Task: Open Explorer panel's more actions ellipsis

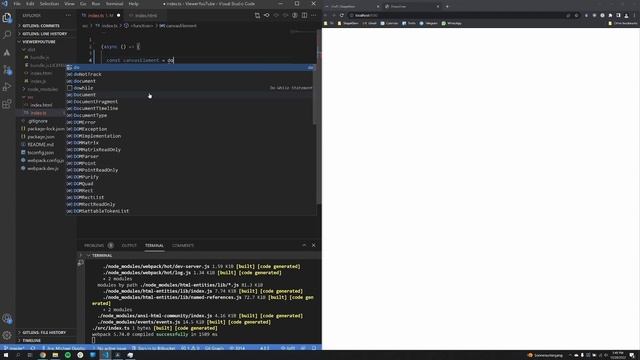Action: 68,16
